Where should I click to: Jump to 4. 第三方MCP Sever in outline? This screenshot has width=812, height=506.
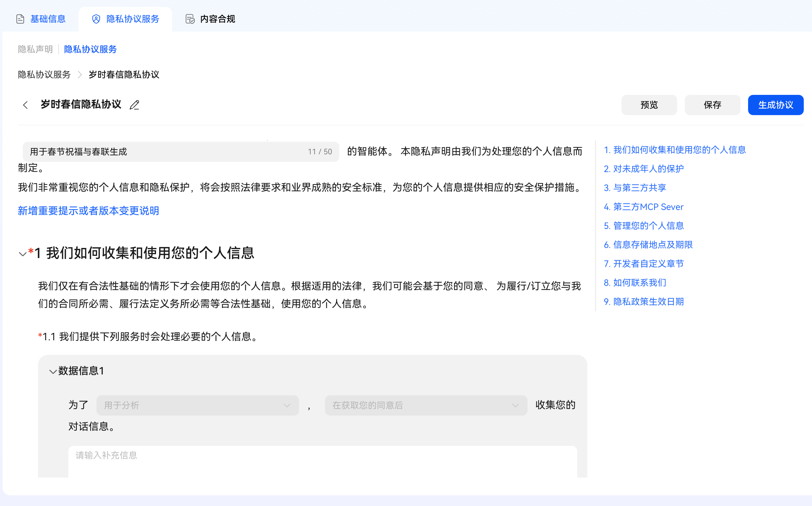click(643, 207)
